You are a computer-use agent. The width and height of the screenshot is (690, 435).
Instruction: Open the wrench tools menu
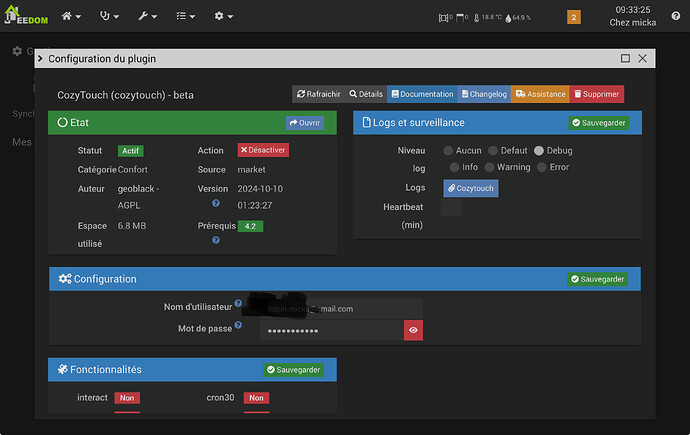pos(147,16)
